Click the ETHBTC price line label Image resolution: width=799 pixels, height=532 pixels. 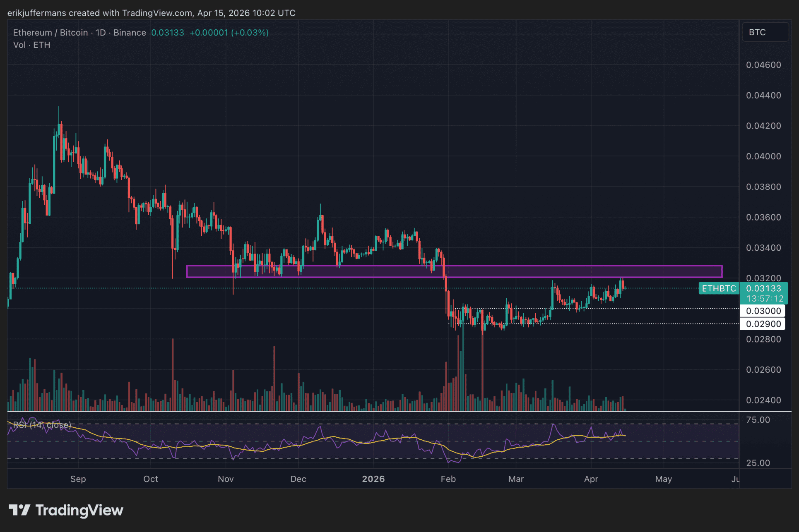click(719, 288)
